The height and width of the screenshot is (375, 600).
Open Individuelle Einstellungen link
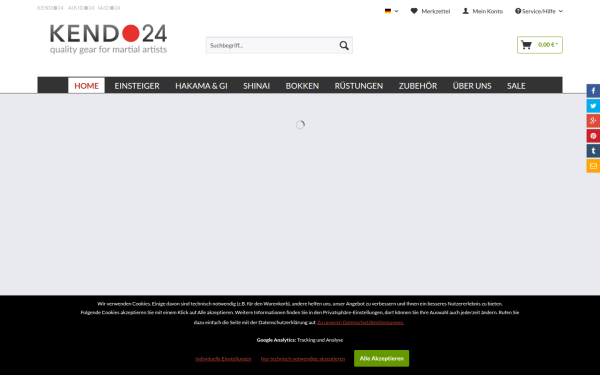(223, 359)
